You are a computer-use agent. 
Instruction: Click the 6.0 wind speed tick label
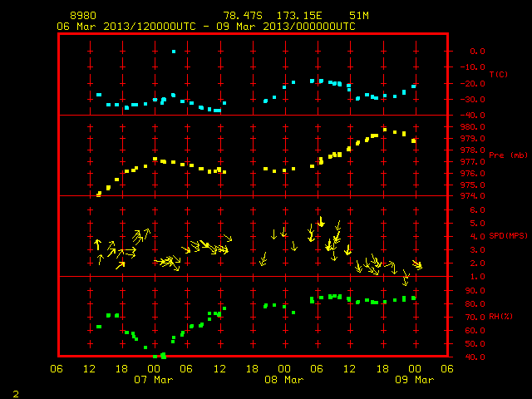[x=477, y=210]
